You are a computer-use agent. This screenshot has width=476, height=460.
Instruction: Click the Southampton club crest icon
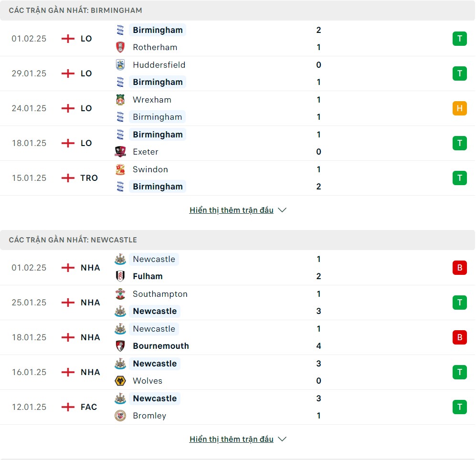point(120,294)
